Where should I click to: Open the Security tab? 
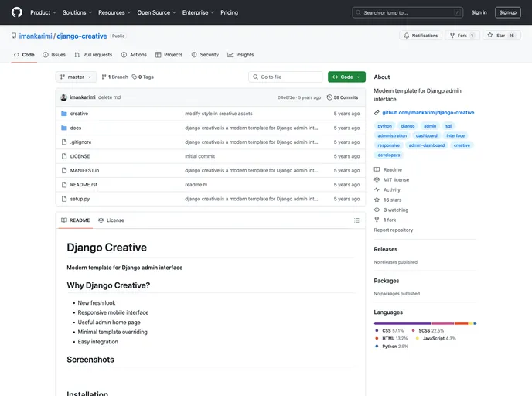tap(205, 55)
